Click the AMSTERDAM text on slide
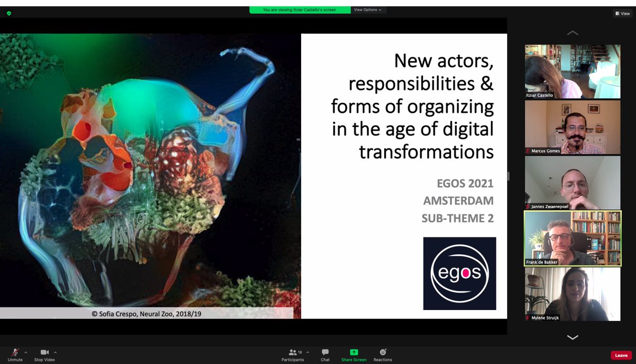 click(458, 201)
